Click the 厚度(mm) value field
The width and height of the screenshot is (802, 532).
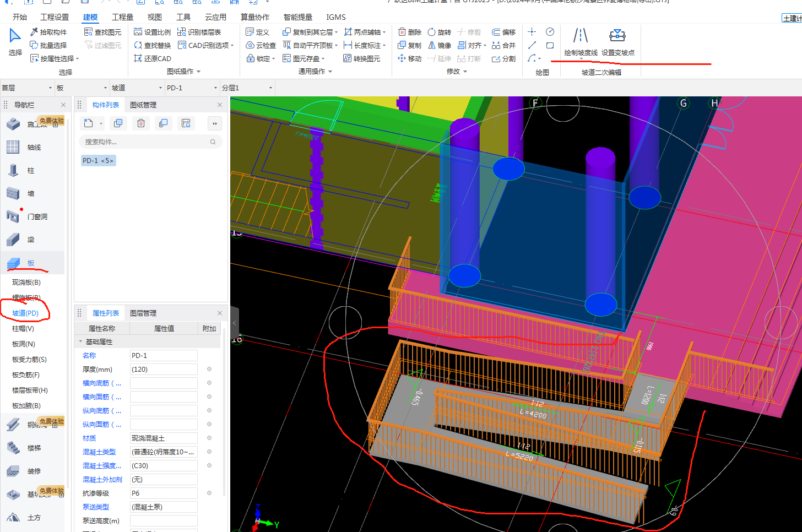tap(164, 369)
